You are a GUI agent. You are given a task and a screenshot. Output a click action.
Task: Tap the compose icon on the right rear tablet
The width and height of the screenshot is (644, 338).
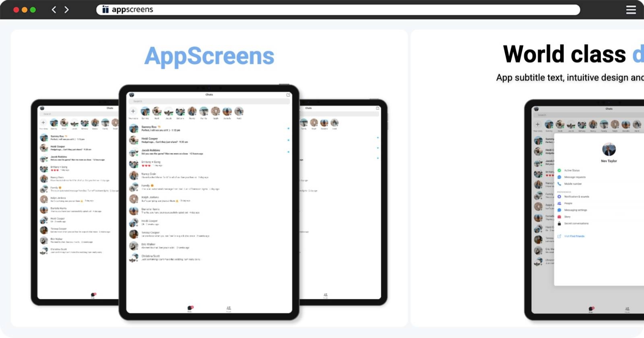(378, 108)
